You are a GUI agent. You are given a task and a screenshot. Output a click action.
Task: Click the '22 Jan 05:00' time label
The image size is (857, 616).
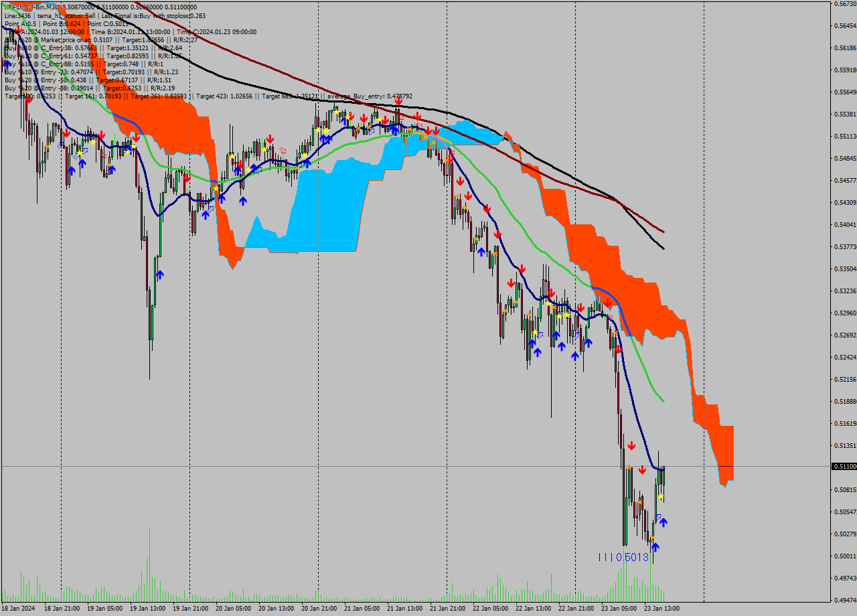[x=490, y=608]
